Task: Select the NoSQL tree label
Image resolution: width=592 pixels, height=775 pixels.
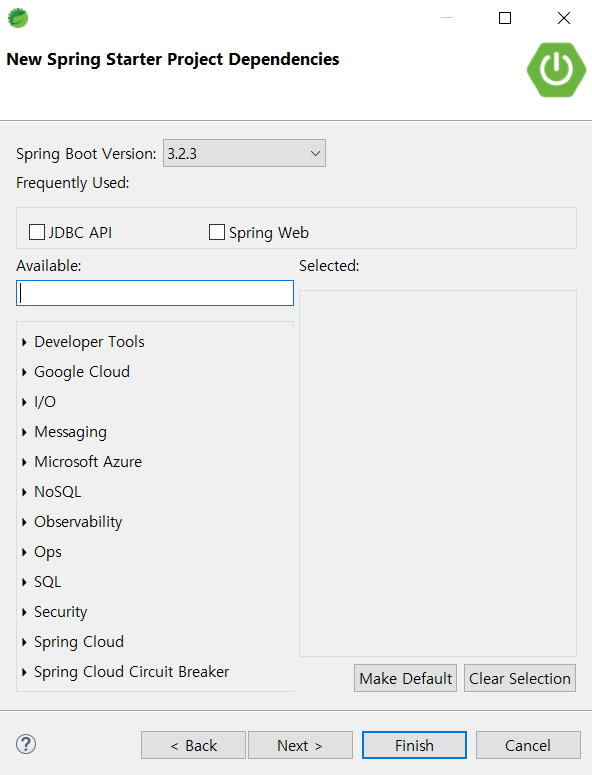Action: pyautogui.click(x=58, y=492)
